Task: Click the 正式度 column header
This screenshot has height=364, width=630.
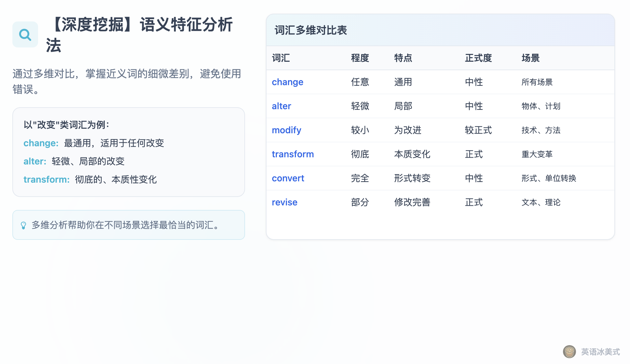Action: coord(478,58)
